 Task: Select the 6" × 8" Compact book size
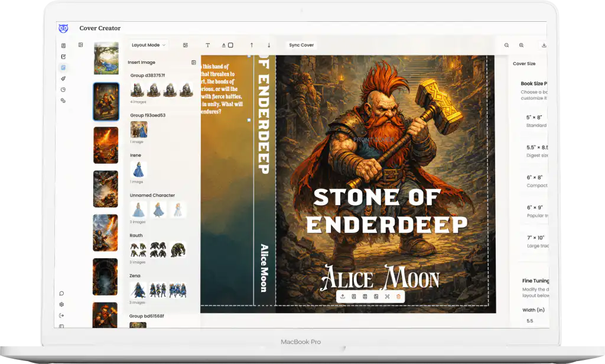pos(536,181)
